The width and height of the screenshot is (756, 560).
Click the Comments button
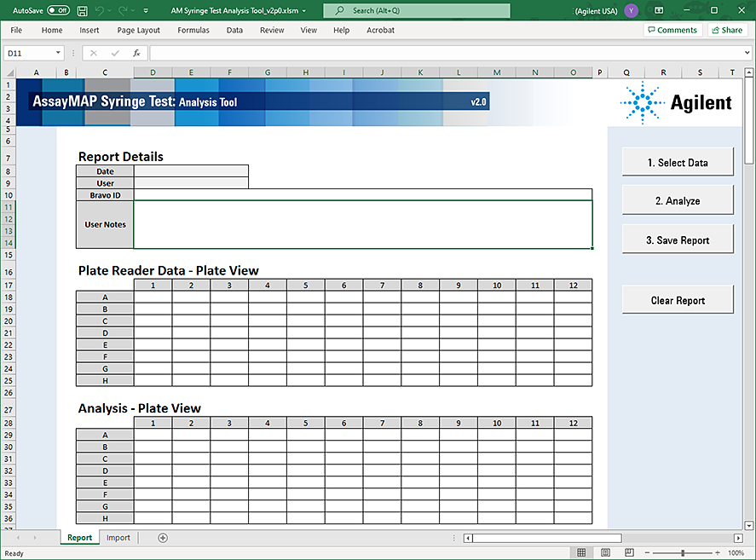click(672, 30)
